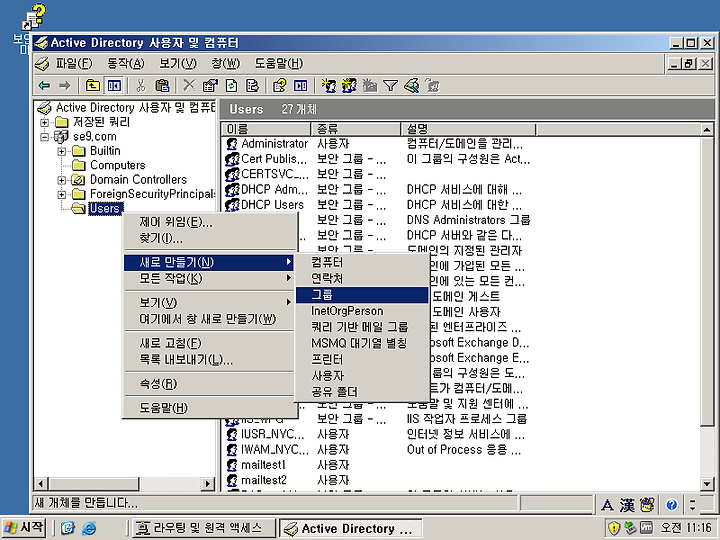Click the Filter funnel toolbar icon
The width and height of the screenshot is (720, 540).
tap(390, 85)
